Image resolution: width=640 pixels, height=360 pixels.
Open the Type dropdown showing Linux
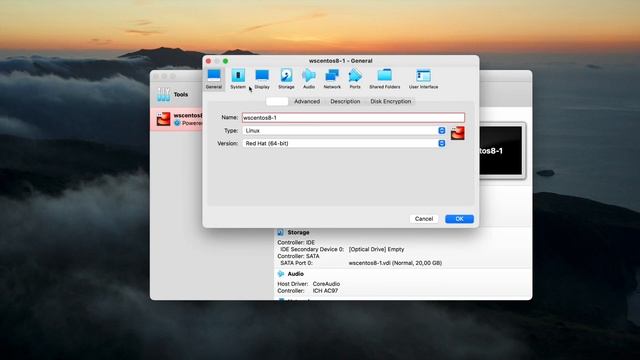(344, 131)
